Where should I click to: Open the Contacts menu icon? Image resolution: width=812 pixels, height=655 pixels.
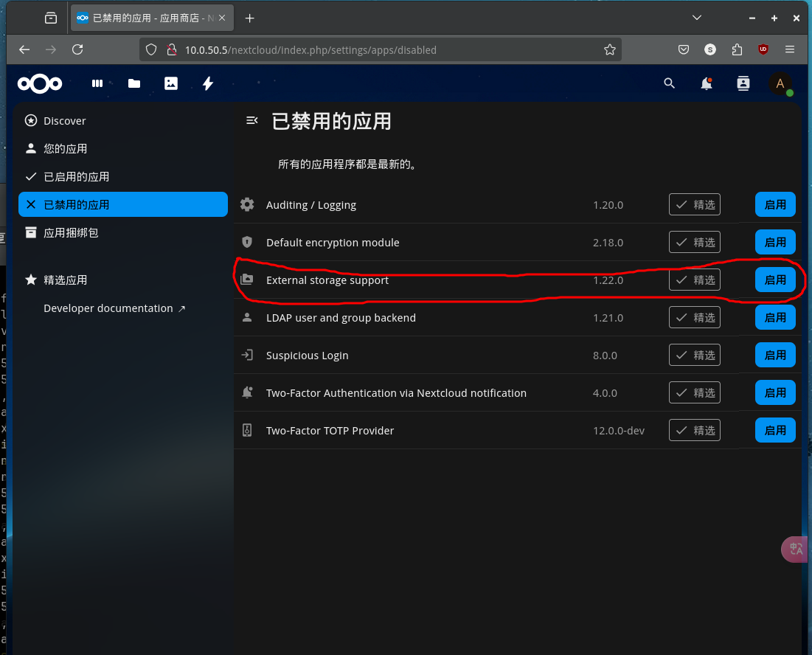(x=743, y=83)
